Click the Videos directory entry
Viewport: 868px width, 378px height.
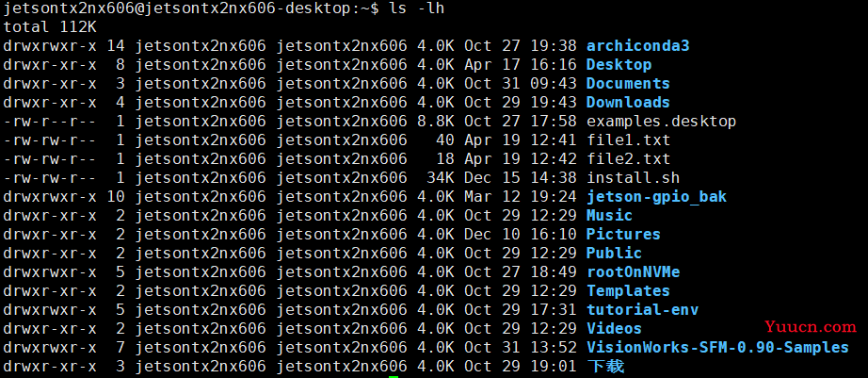(614, 328)
